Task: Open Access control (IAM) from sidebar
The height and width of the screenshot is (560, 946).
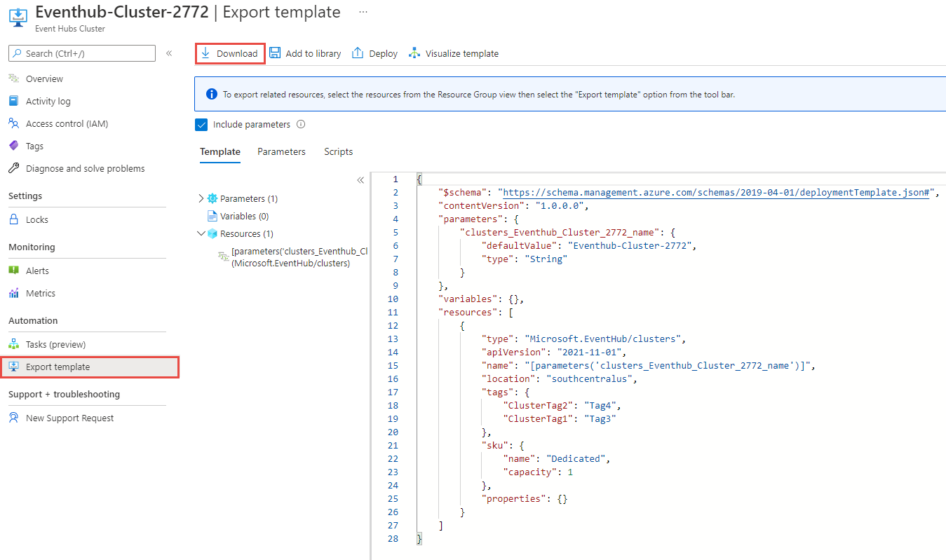Action: [67, 123]
